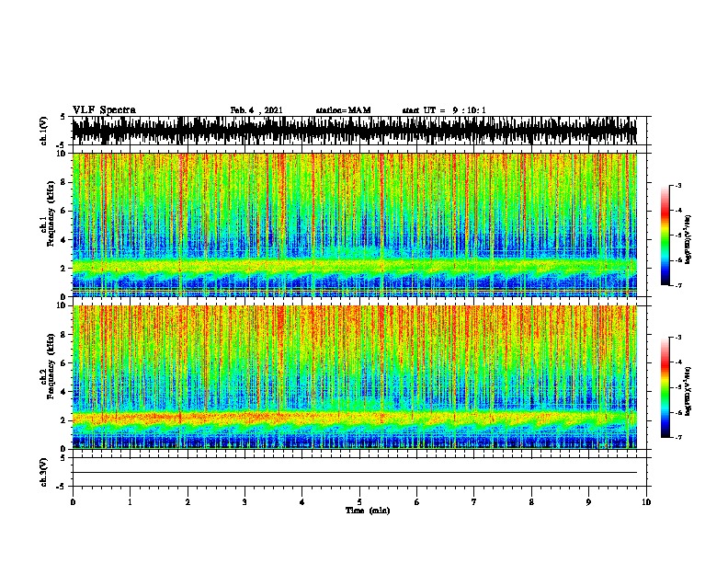Click the date "Feb. 4 , 2021"
The image size is (728, 563).
tap(256, 110)
